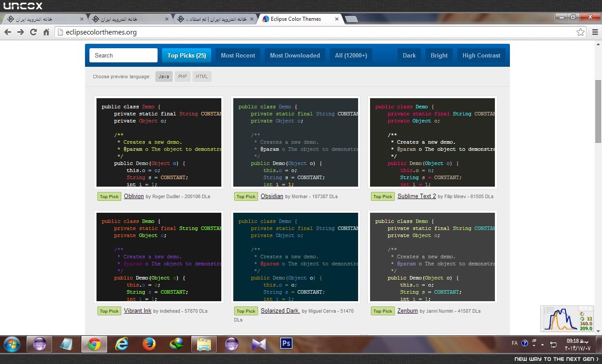The width and height of the screenshot is (602, 364).
Task: Open the Obsidian theme preview image
Action: 296,142
